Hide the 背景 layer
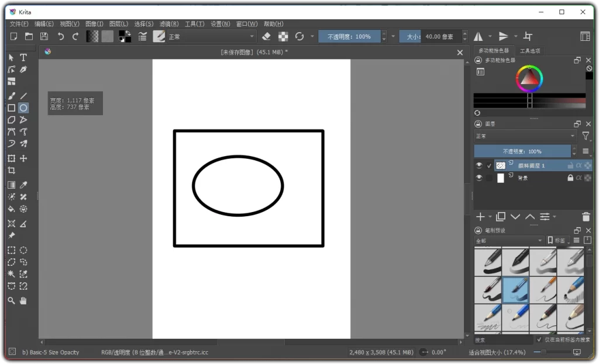Screen dimensions: 599x364 479,178
